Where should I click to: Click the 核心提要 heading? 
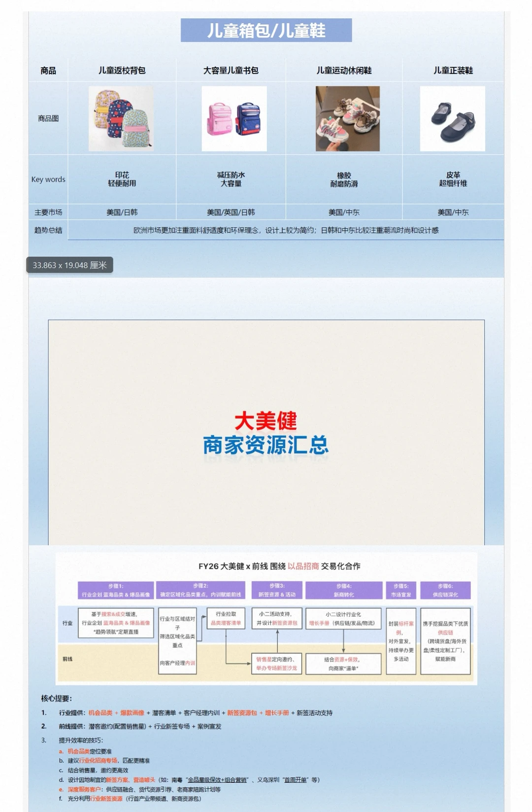pos(56,698)
